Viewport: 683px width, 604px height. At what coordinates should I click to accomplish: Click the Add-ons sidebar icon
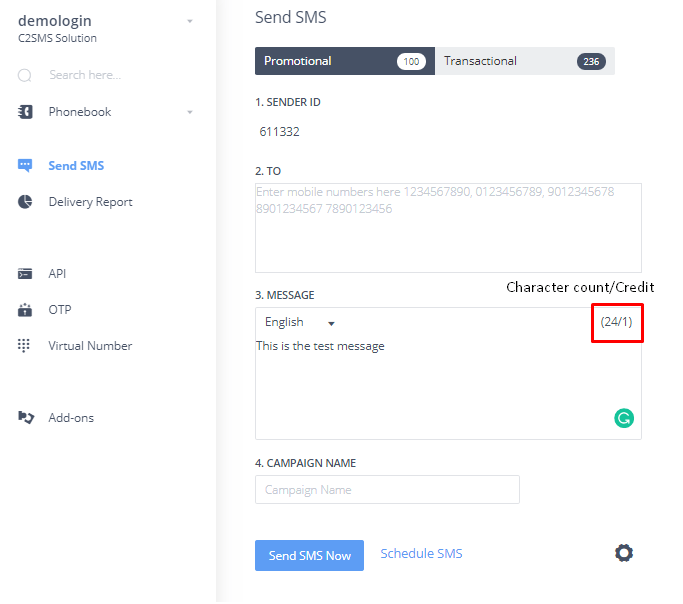(26, 418)
